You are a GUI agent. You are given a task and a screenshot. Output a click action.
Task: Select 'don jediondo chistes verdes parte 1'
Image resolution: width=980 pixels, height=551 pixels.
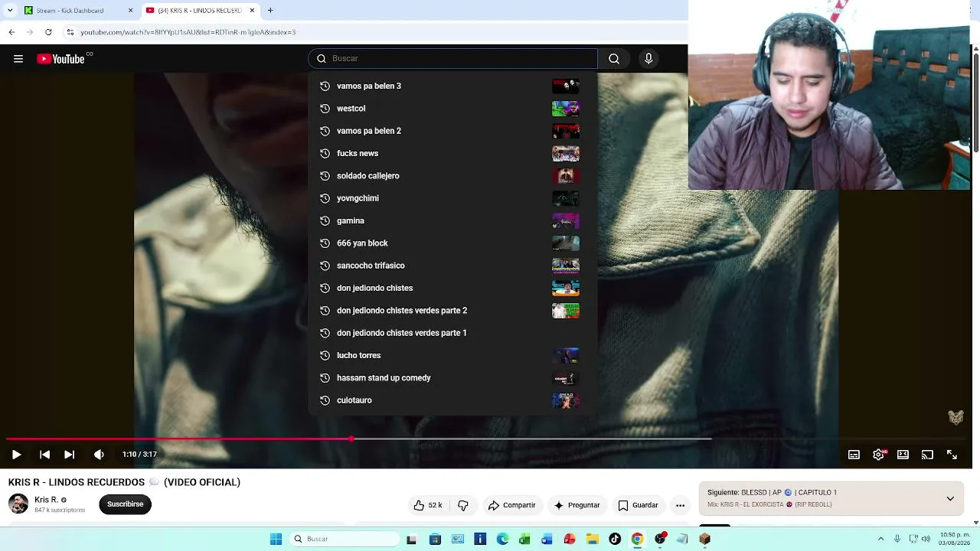tap(452, 333)
